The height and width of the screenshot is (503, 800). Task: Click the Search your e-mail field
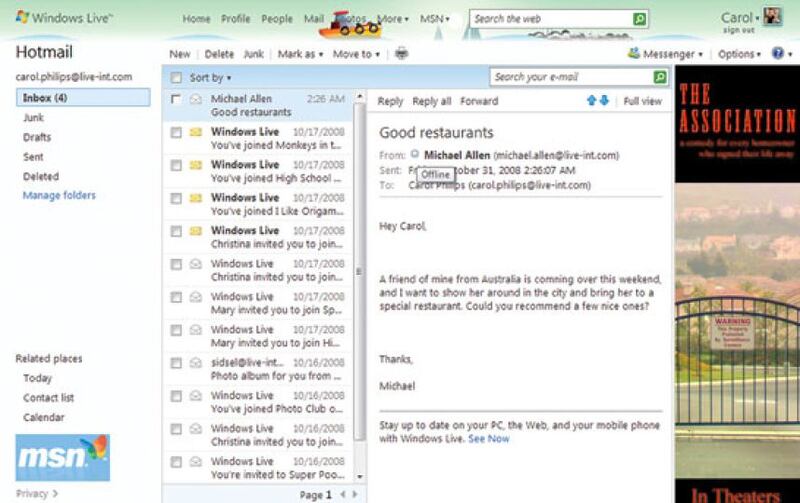(x=572, y=77)
